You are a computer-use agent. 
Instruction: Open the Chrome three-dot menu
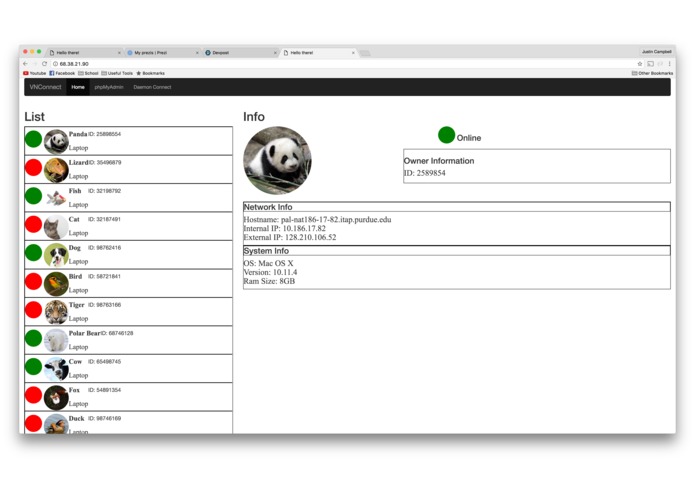[669, 64]
